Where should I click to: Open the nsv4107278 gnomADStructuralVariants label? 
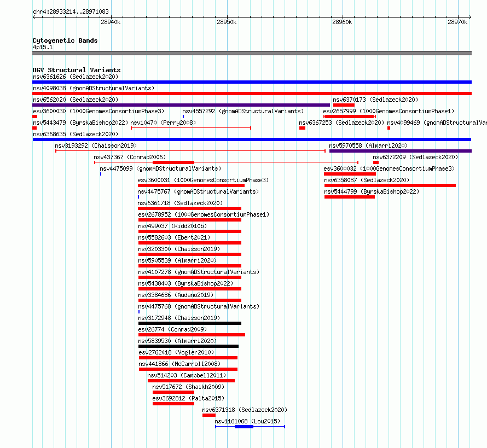(199, 272)
